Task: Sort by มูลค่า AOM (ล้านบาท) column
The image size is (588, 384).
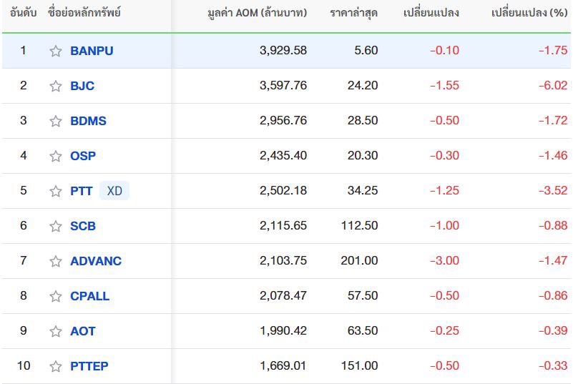Action: pos(258,13)
